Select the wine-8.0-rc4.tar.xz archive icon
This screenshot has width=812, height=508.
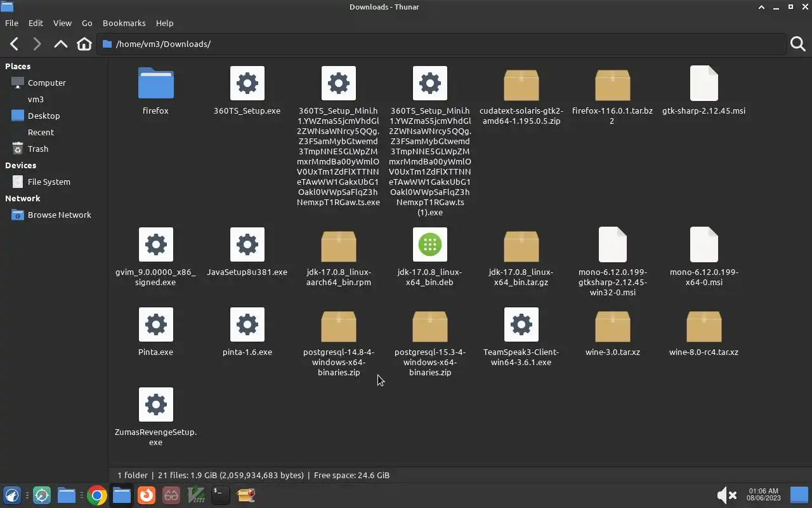704,325
